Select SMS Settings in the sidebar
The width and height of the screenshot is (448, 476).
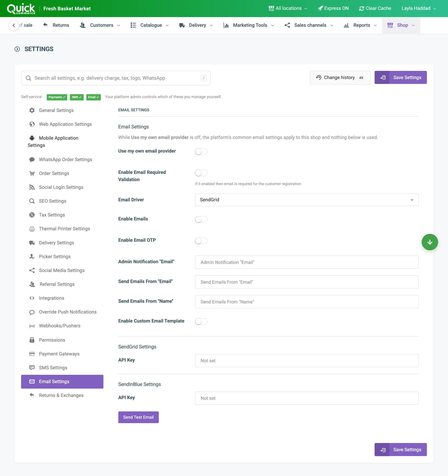click(x=62, y=368)
